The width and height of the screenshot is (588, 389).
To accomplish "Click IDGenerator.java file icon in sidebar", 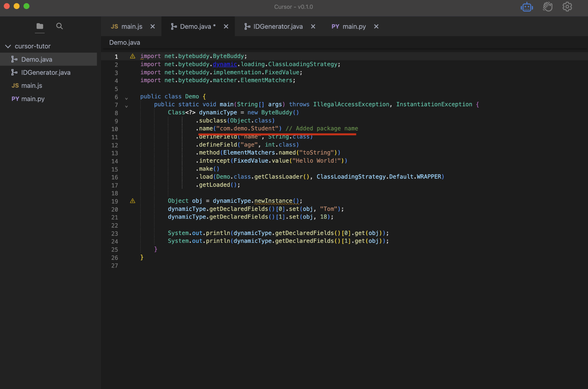I will coord(14,72).
